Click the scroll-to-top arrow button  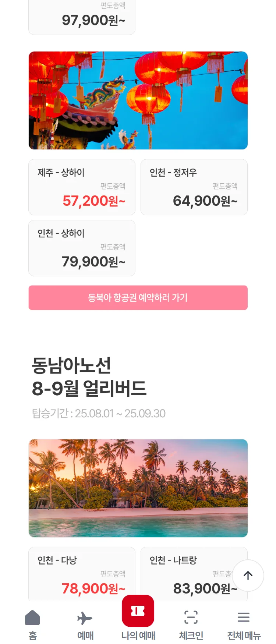click(248, 576)
